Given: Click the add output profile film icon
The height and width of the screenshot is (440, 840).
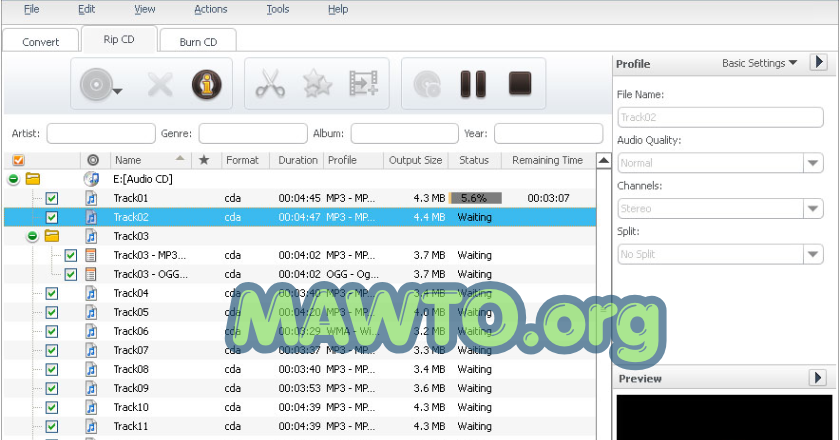Looking at the screenshot, I should tap(364, 84).
